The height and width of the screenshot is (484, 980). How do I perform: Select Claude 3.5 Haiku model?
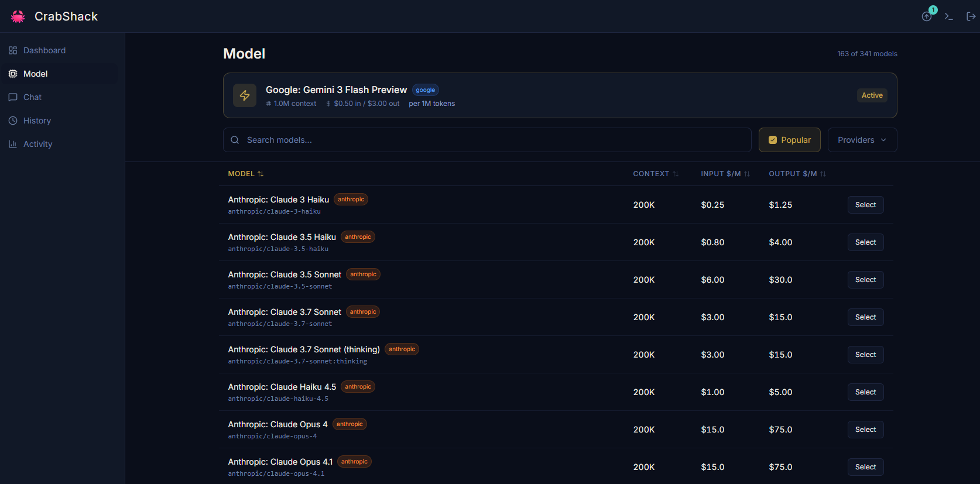(x=866, y=242)
